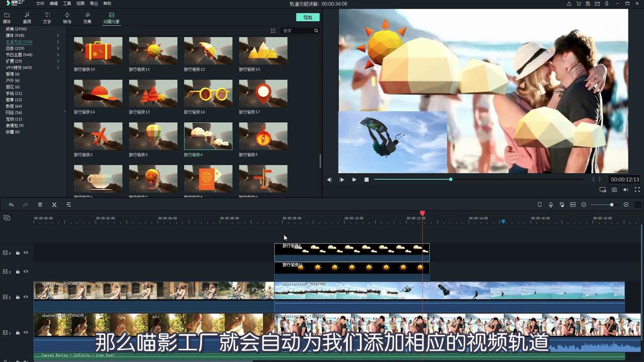
Task: Click the zoom-to-fit timeline icon
Action: 572,205
